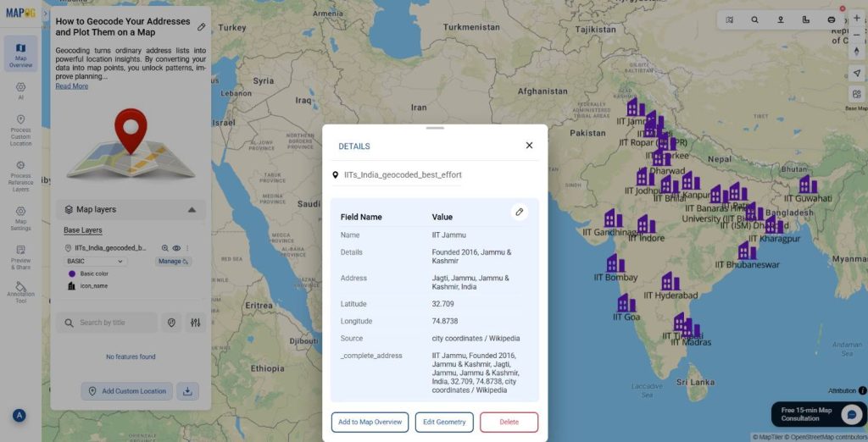Zoom to the IITs_India_geocoded layer

[164, 248]
